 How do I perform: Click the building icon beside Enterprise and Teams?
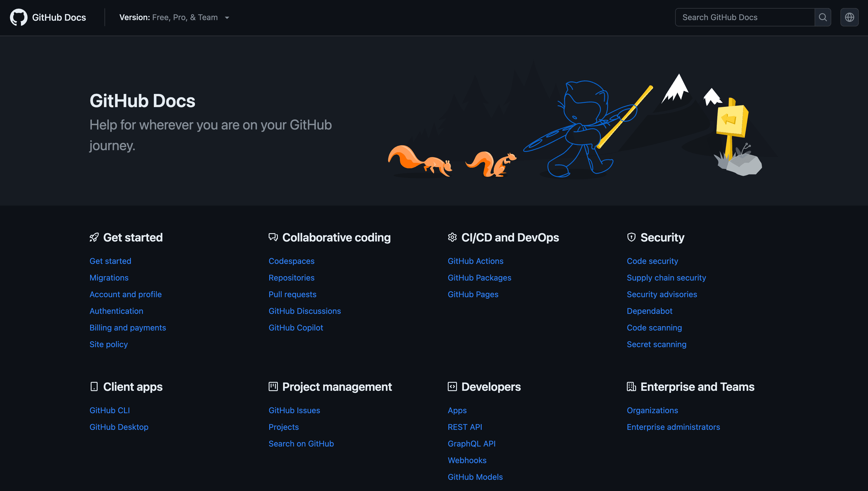tap(631, 386)
